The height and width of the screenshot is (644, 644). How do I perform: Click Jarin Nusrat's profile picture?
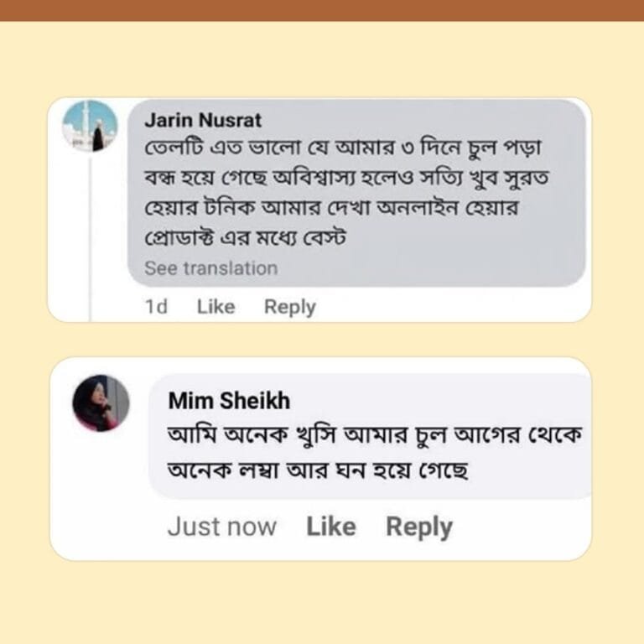(x=90, y=126)
